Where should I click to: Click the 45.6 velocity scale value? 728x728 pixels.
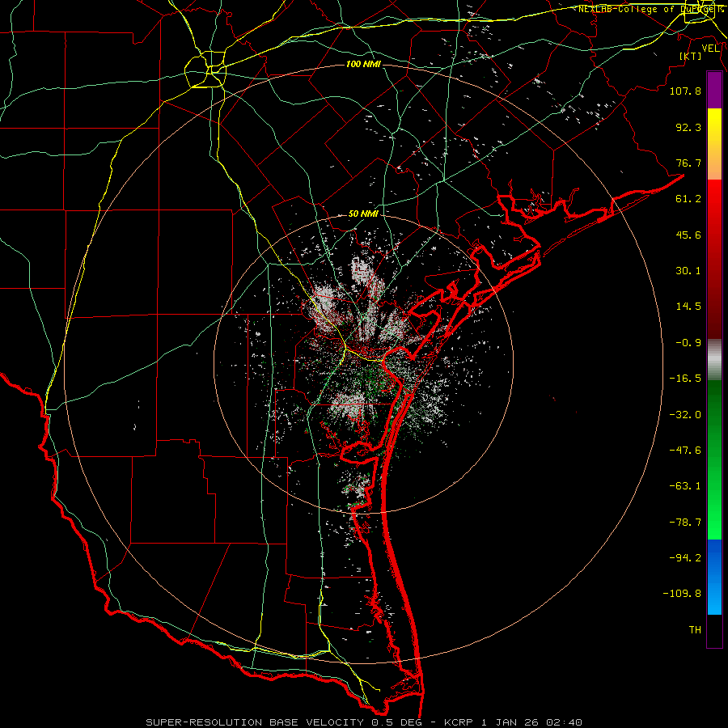688,235
